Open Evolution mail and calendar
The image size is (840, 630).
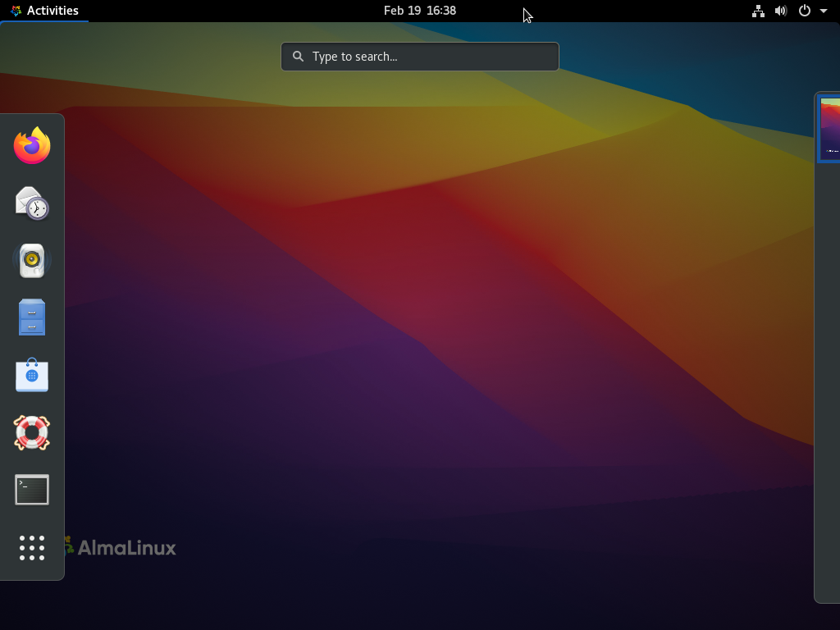32,203
